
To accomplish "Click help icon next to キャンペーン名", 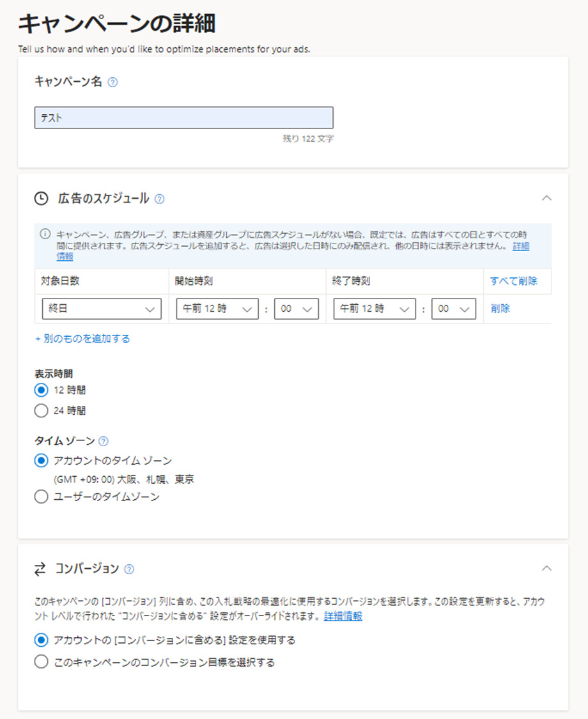I will (x=112, y=82).
